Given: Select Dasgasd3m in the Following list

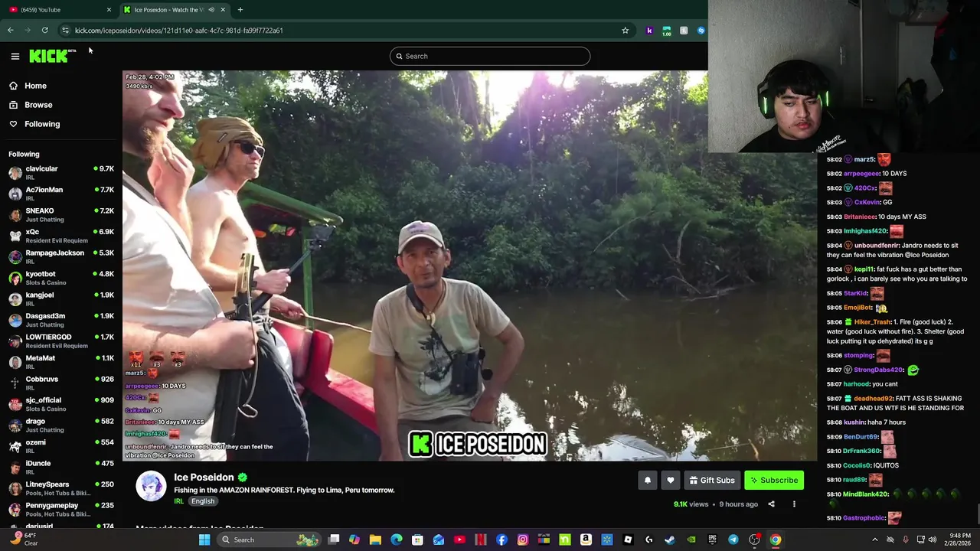Looking at the screenshot, I should (x=61, y=319).
